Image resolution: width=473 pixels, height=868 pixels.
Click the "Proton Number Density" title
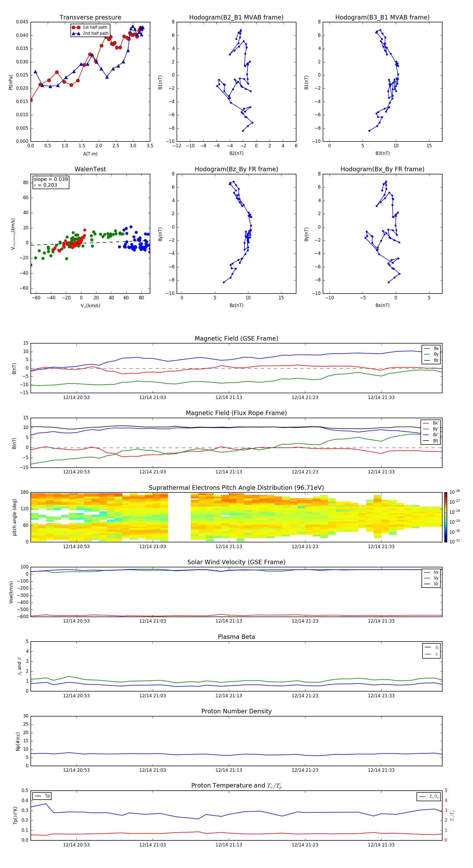(x=236, y=711)
